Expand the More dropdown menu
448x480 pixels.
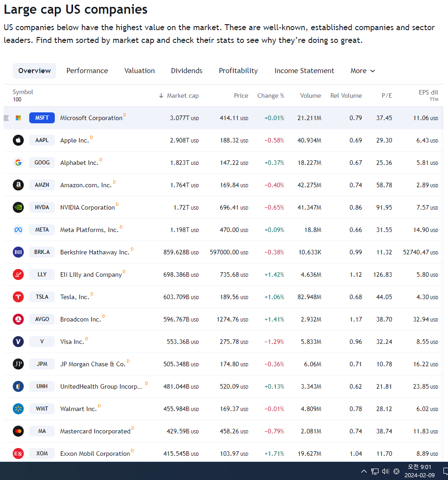(363, 71)
